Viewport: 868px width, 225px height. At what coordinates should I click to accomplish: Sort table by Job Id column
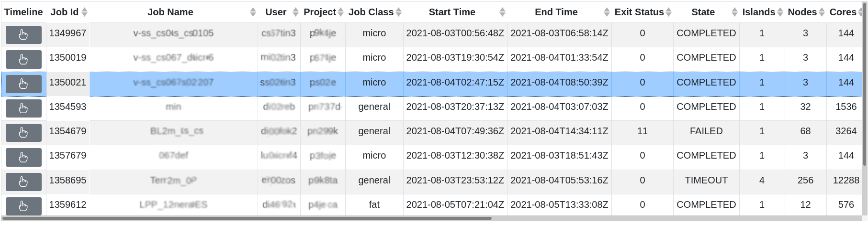(x=85, y=12)
